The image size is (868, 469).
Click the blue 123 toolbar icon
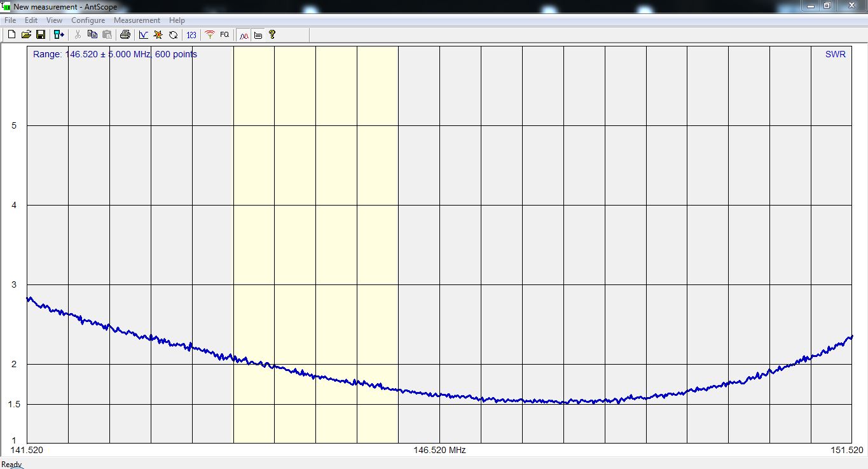coord(191,34)
